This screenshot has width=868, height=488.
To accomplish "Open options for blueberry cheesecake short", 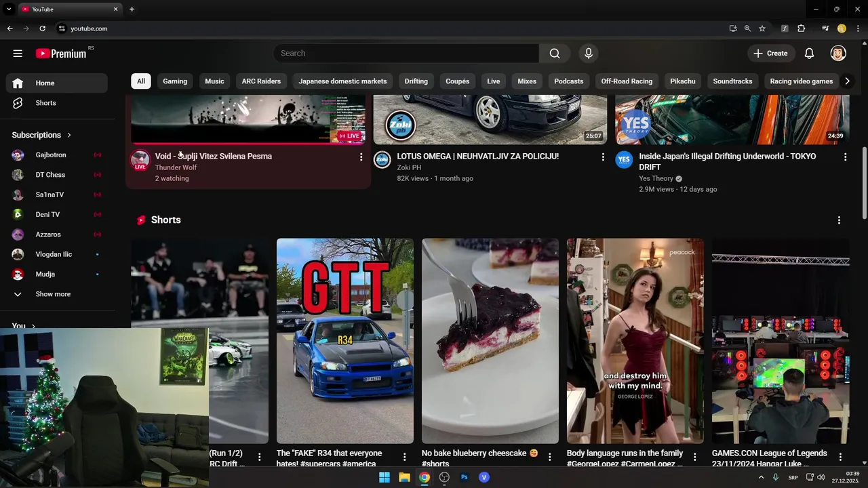I will (x=550, y=457).
